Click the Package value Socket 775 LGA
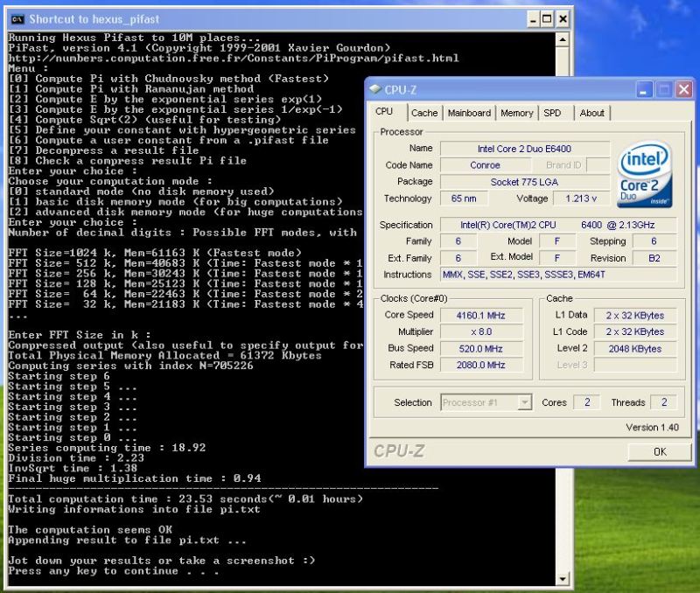700x593 pixels. coord(524,182)
